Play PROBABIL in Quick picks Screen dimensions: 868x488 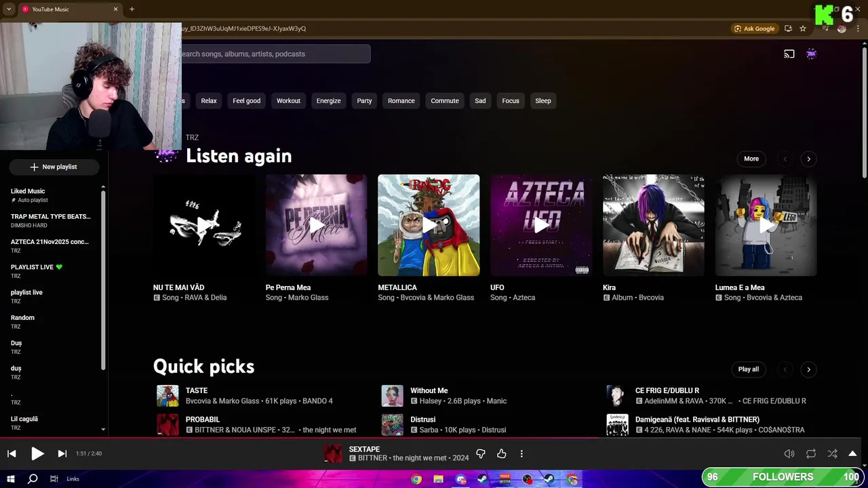coord(167,425)
